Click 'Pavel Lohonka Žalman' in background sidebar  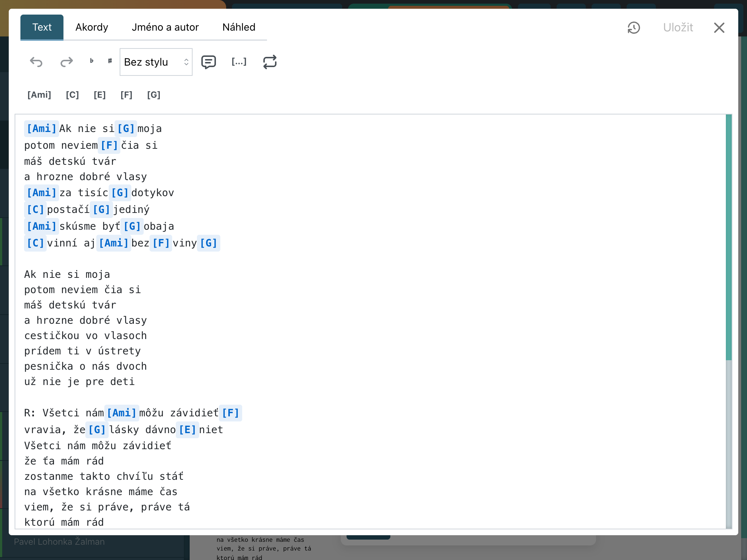[59, 542]
